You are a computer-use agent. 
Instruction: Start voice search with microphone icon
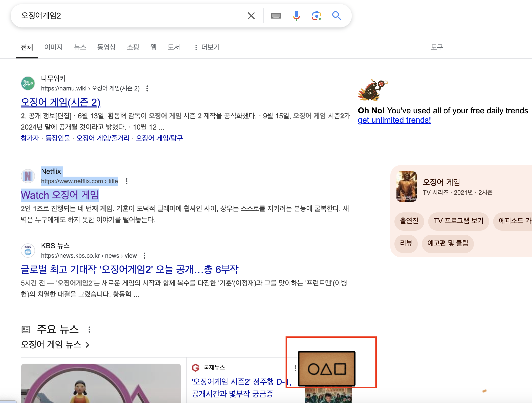tap(296, 16)
